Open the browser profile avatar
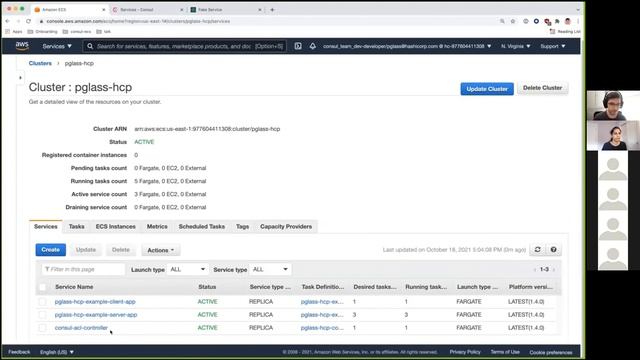This screenshot has width=640, height=360. click(568, 21)
